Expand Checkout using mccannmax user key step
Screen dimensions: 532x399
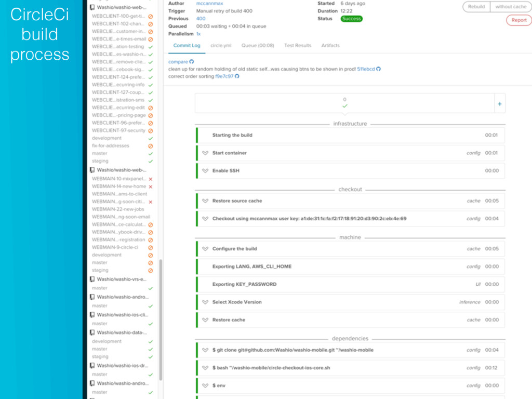(x=205, y=219)
